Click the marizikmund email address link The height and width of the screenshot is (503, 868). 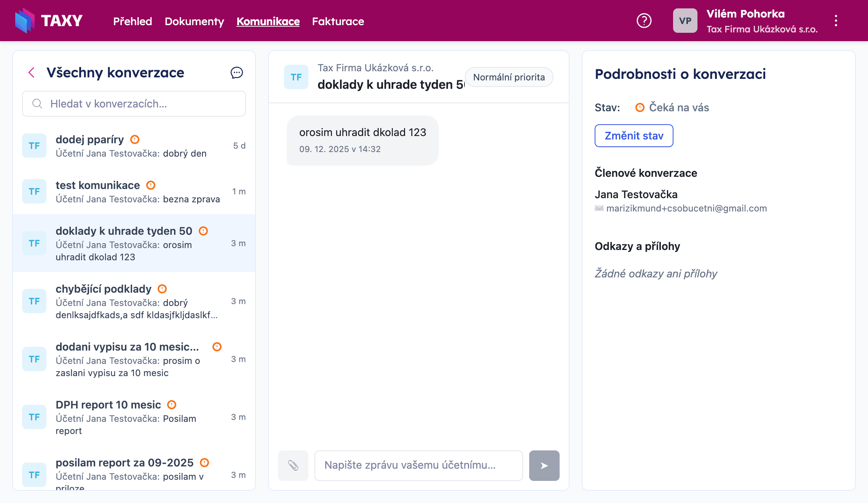coord(686,208)
